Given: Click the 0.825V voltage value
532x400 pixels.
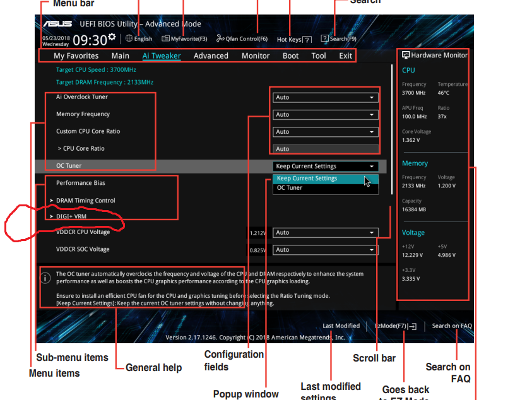Looking at the screenshot, I should tap(257, 250).
